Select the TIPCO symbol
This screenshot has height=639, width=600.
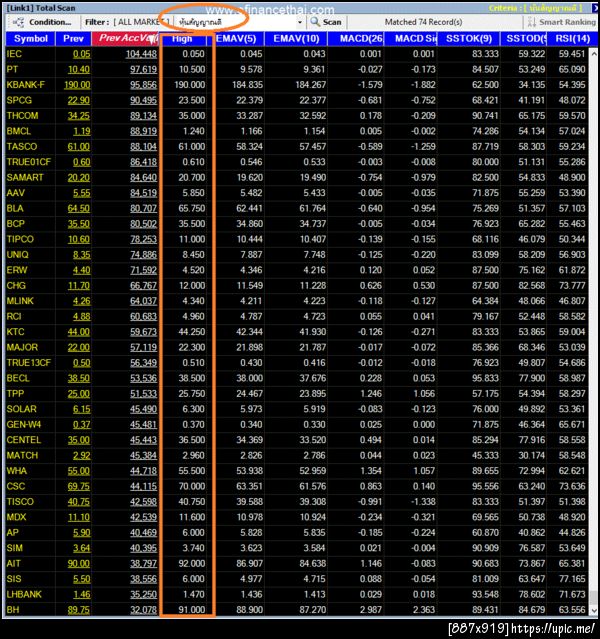20,239
